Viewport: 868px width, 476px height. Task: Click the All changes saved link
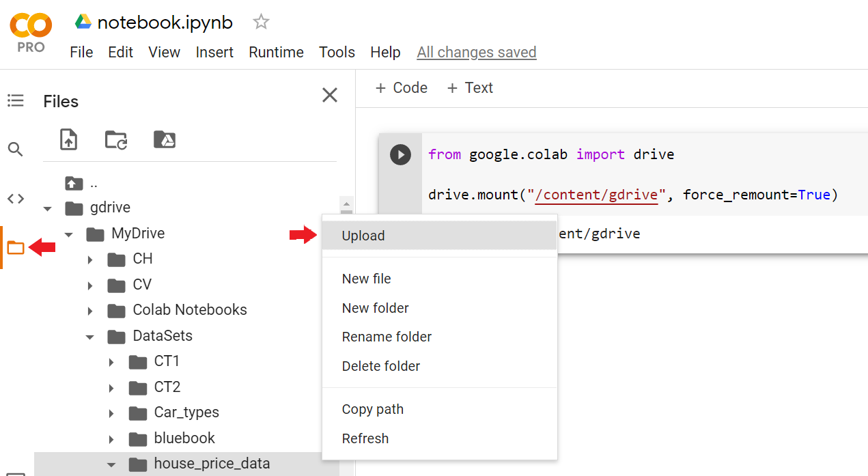point(476,52)
